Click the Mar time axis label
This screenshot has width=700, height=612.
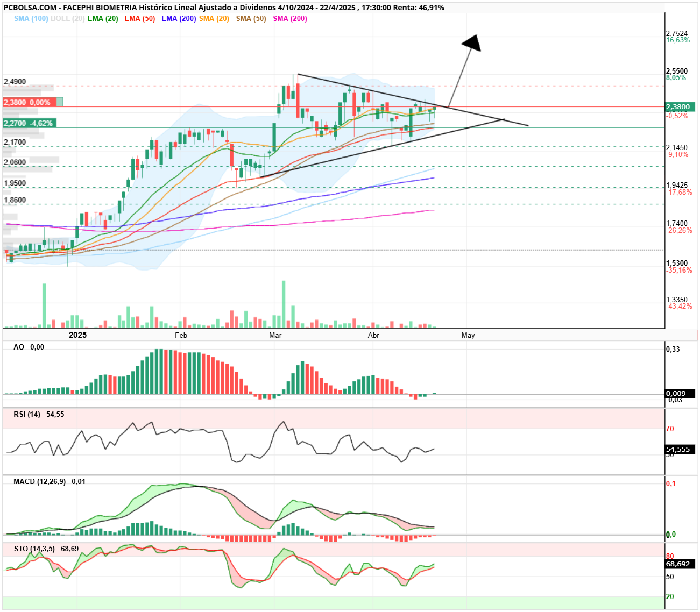(x=275, y=335)
